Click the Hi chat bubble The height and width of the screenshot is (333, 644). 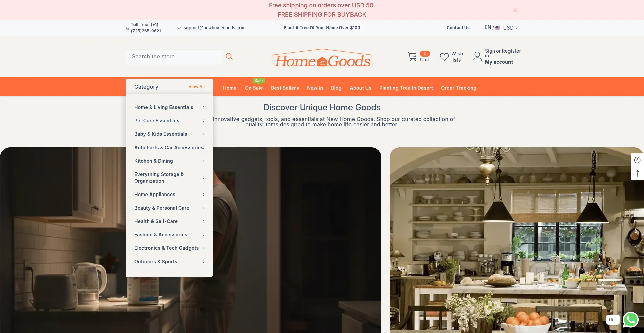(613, 319)
